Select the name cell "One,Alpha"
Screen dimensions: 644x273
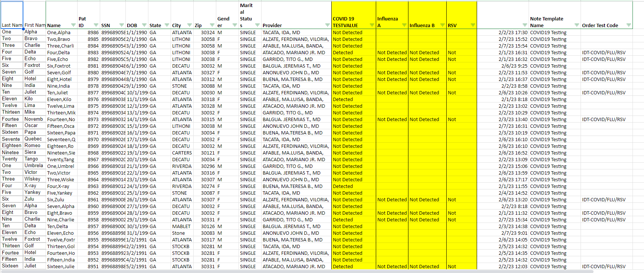point(62,32)
